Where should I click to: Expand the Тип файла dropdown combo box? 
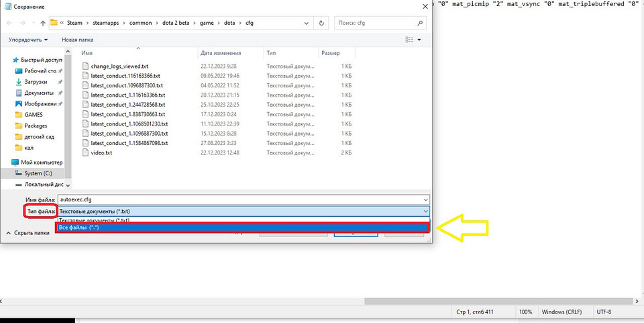(243, 211)
